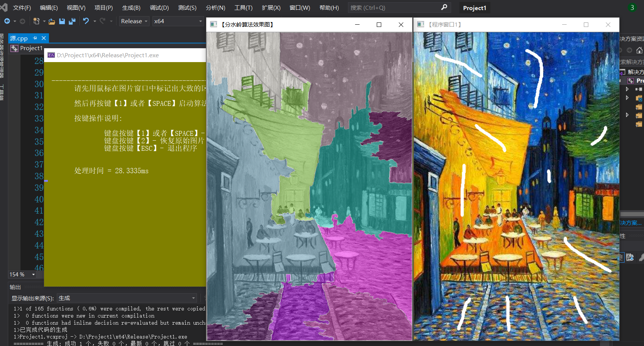Toggle the pin on the 源.cpp tab

pos(35,38)
